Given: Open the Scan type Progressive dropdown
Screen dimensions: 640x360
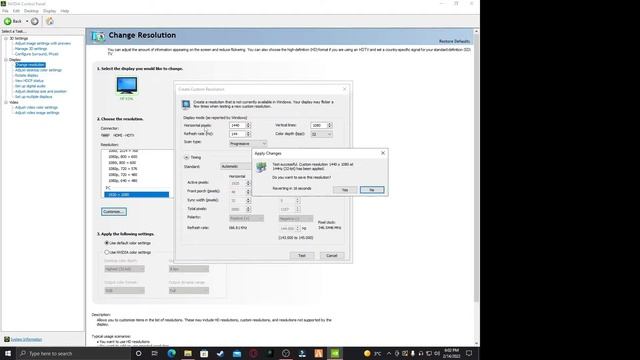Looking at the screenshot, I should click(x=248, y=144).
